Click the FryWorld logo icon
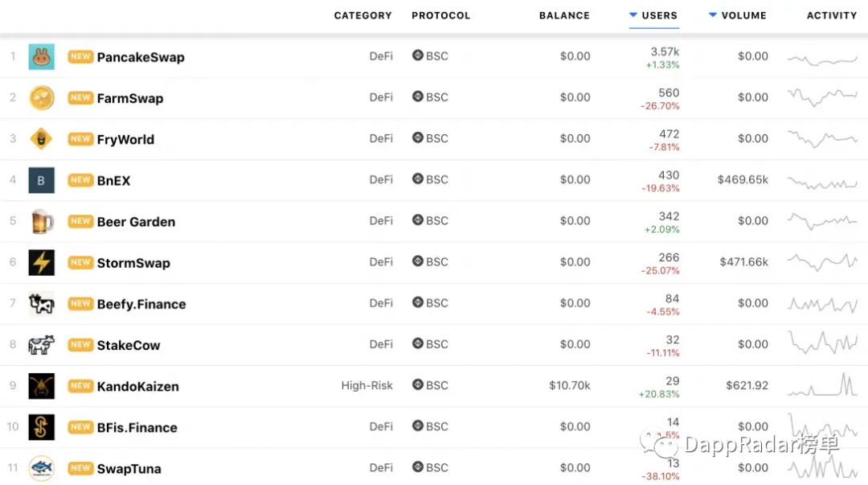Image resolution: width=868 pixels, height=485 pixels. coord(42,138)
